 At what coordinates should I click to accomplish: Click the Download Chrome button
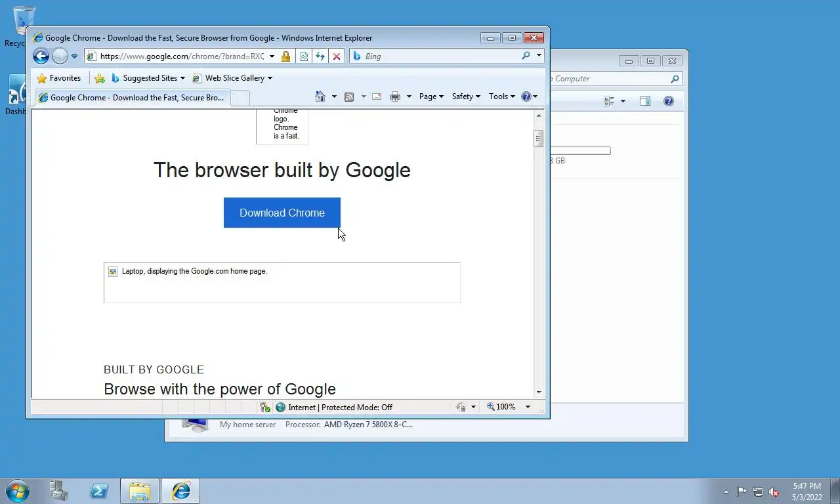pos(282,213)
